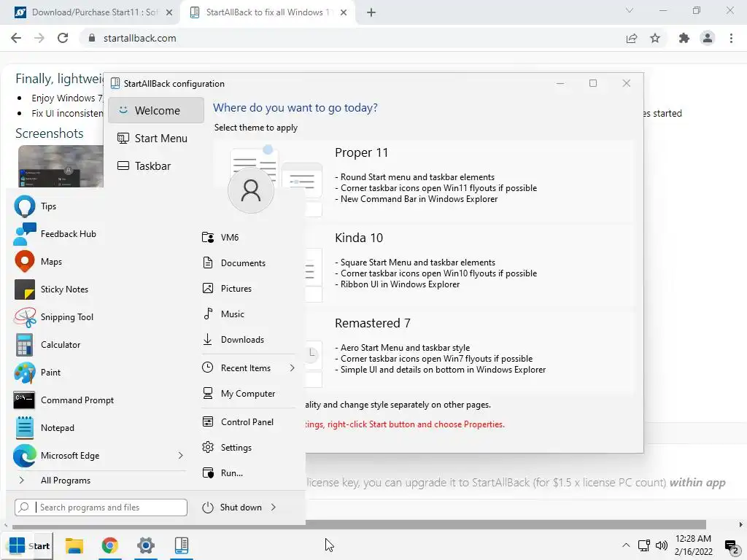
Task: Open volume tray icon
Action: (x=661, y=545)
